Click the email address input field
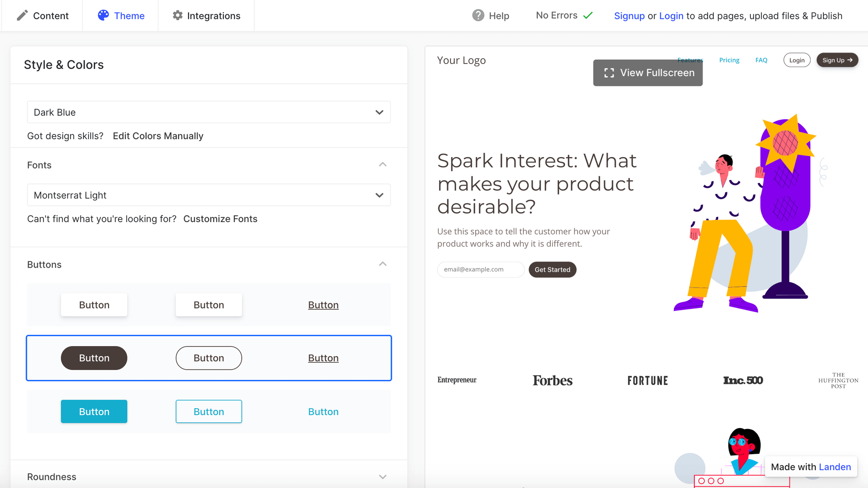868x488 pixels. coord(480,269)
